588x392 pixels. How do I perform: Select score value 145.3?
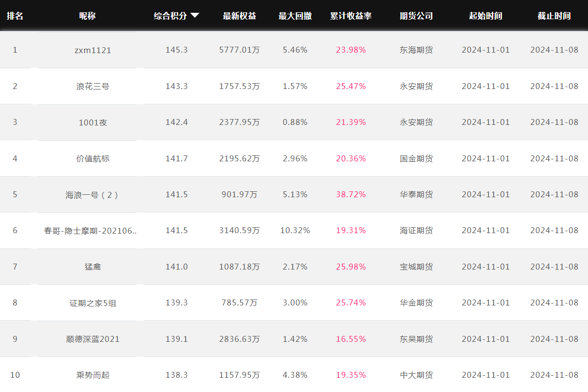click(177, 50)
